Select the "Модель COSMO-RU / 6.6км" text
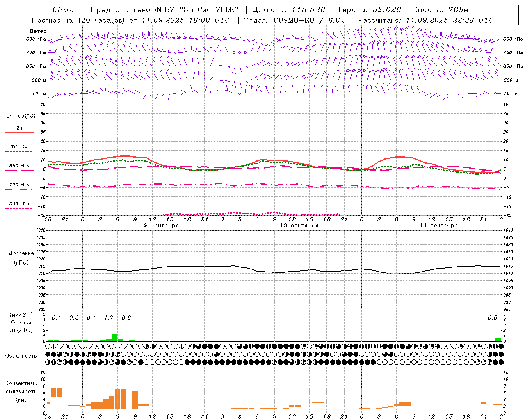525x420 pixels. 296,20
